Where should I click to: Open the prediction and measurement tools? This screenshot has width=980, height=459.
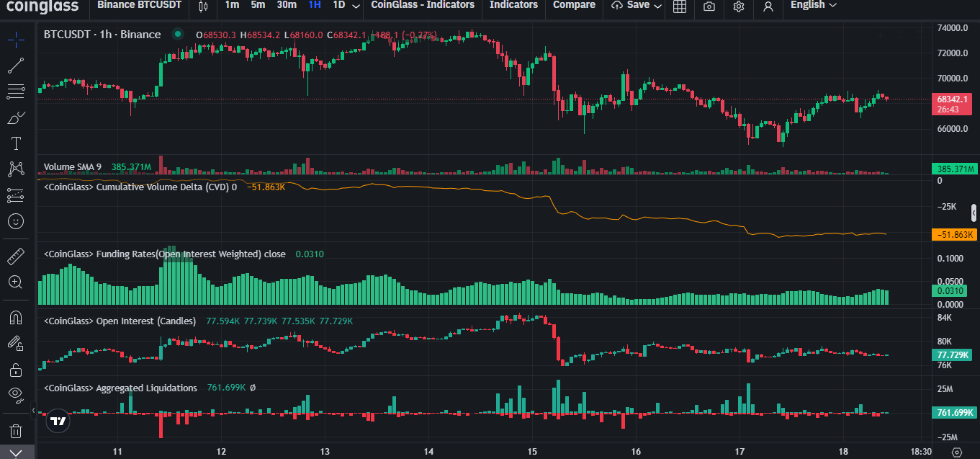[16, 195]
